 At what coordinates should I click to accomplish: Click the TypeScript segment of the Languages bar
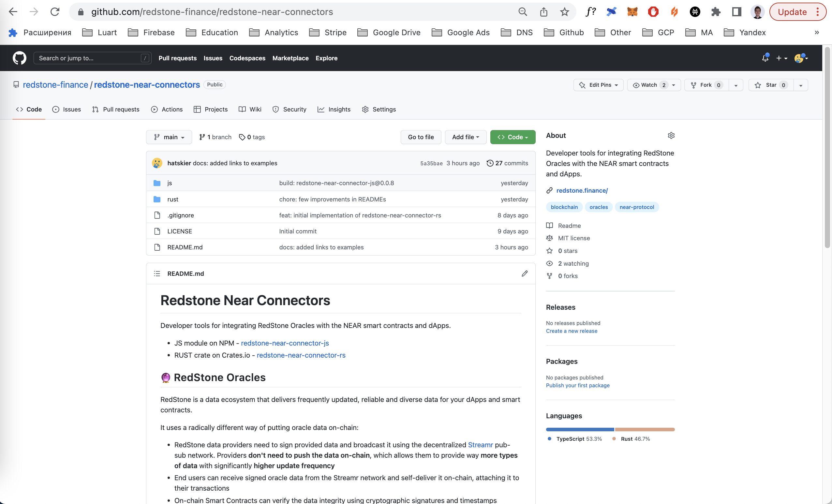tap(580, 429)
